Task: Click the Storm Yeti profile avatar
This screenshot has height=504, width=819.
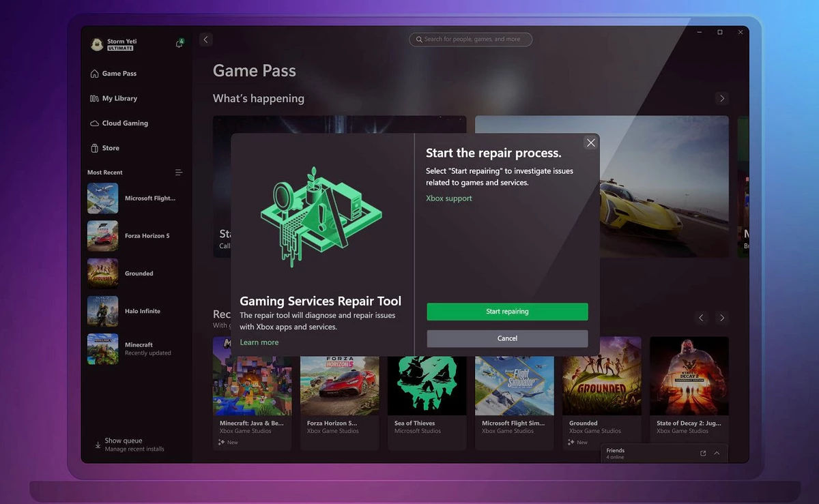Action: click(97, 44)
